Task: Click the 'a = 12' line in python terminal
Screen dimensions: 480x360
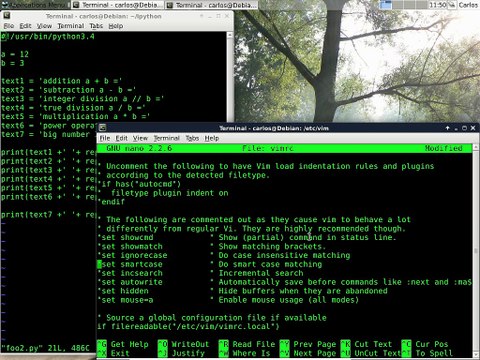Action: tap(15, 54)
